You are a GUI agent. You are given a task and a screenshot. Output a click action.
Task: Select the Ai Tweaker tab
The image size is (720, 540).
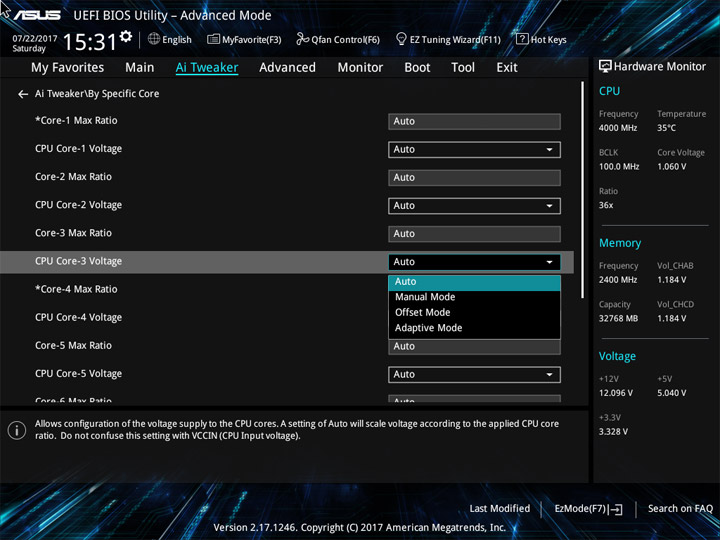tap(207, 68)
